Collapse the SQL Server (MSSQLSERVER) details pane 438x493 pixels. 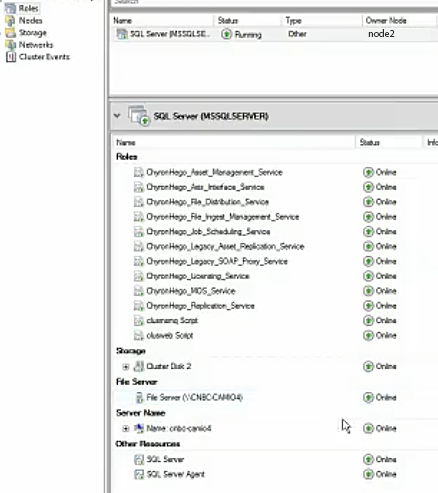pyautogui.click(x=117, y=116)
